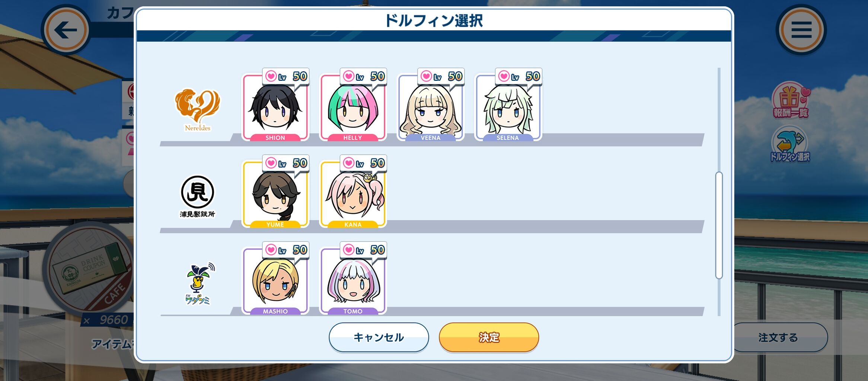Click the NereIdes team logo

tap(198, 110)
